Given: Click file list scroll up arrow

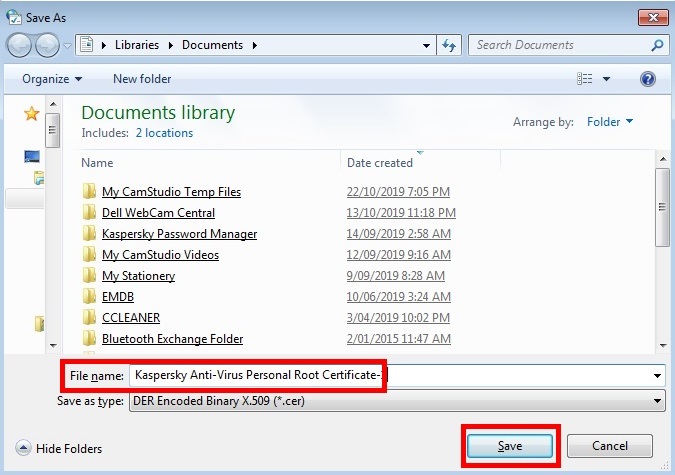Looking at the screenshot, I should [x=663, y=160].
